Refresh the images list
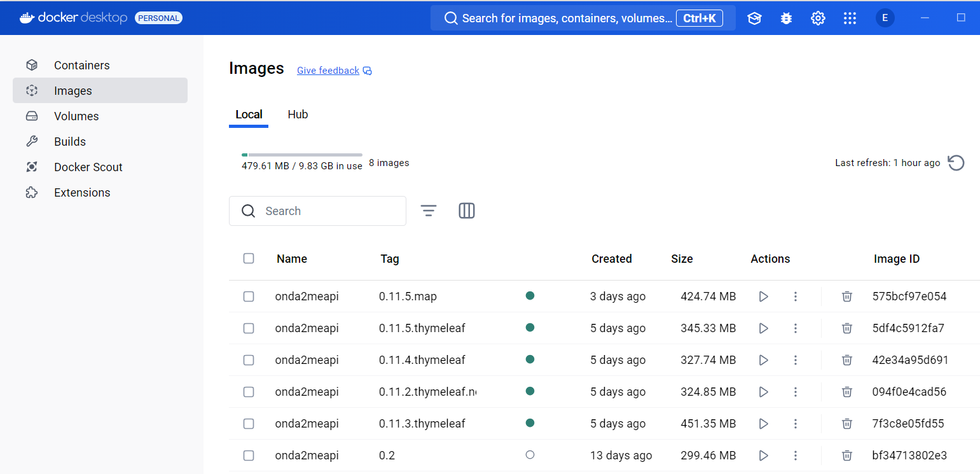 (956, 163)
